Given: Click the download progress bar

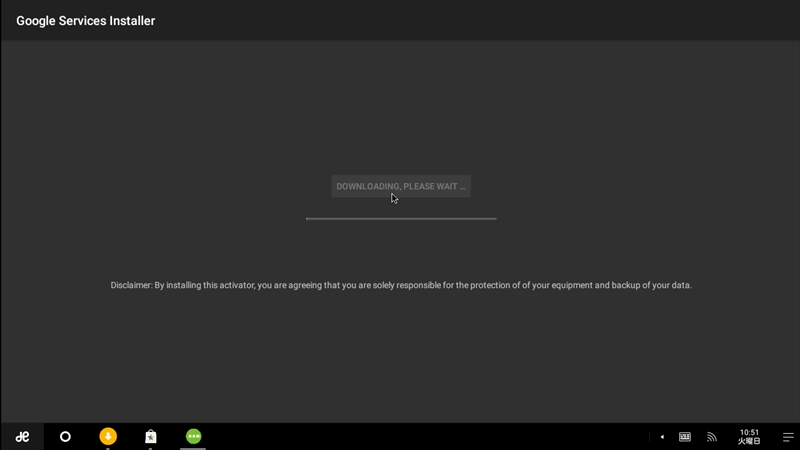Looking at the screenshot, I should pyautogui.click(x=401, y=218).
